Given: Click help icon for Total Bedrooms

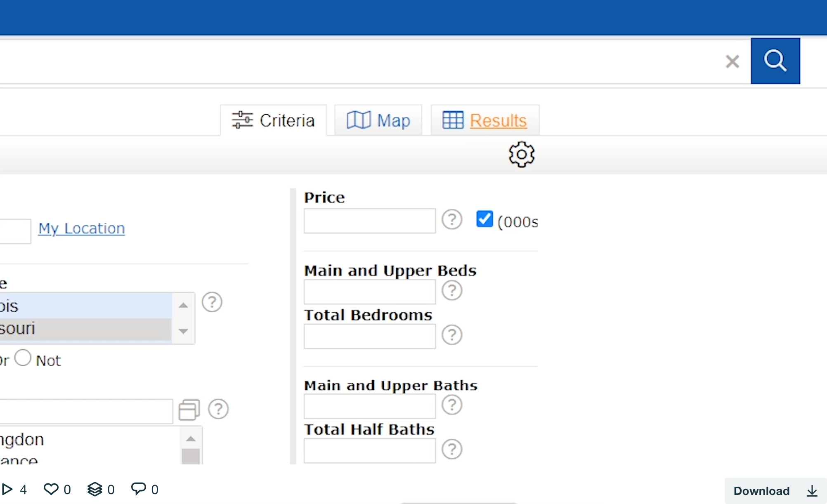Looking at the screenshot, I should (452, 335).
